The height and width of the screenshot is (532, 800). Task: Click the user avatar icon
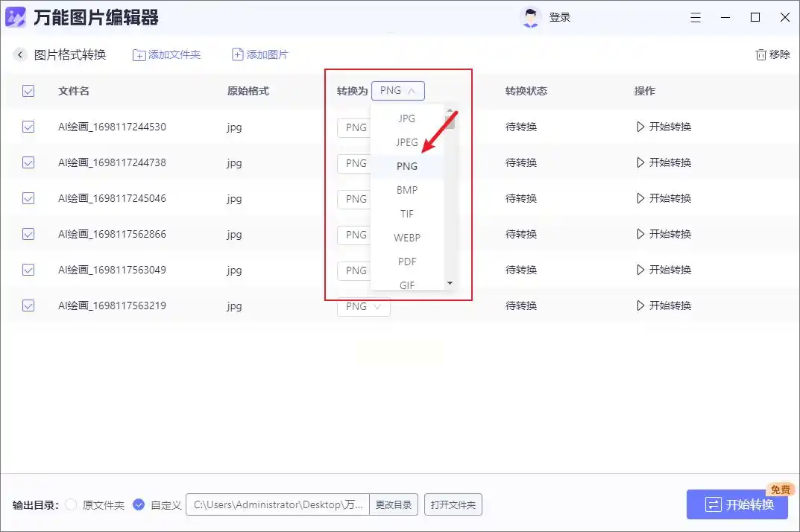531,17
